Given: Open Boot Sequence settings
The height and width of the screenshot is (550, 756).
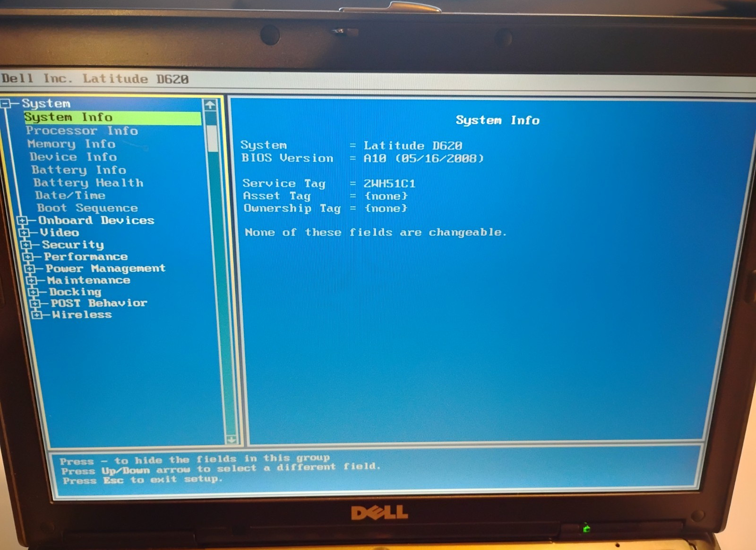Looking at the screenshot, I should (x=87, y=208).
